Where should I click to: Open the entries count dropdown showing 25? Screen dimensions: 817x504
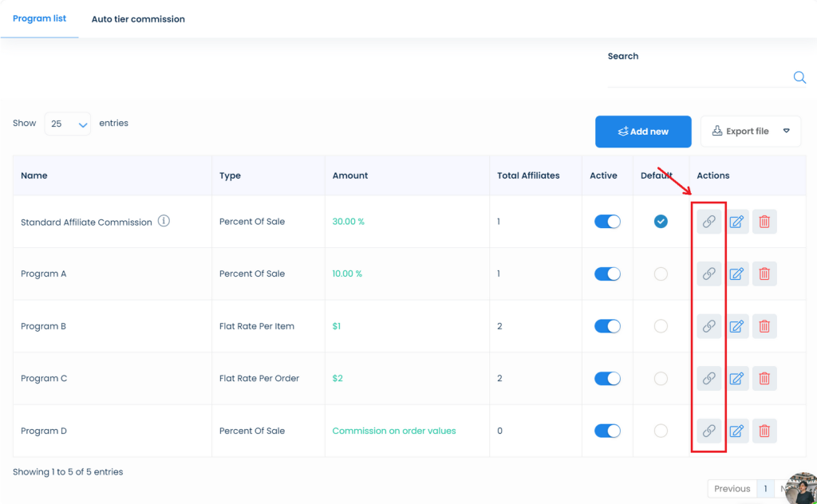tap(68, 124)
